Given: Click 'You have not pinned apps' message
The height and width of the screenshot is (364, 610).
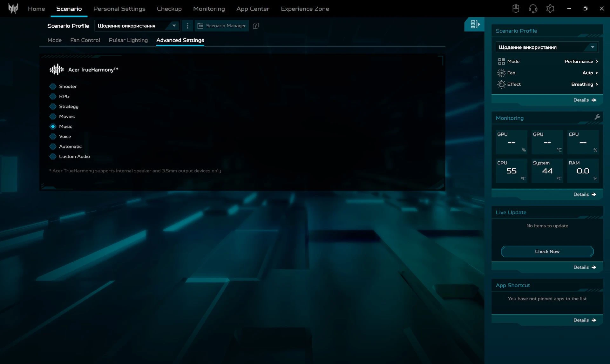Looking at the screenshot, I should 547,299.
